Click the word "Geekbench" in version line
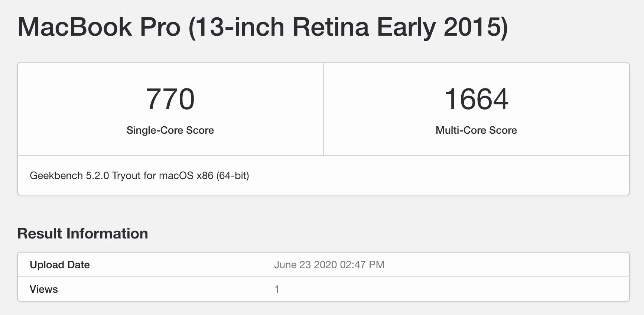 click(56, 176)
